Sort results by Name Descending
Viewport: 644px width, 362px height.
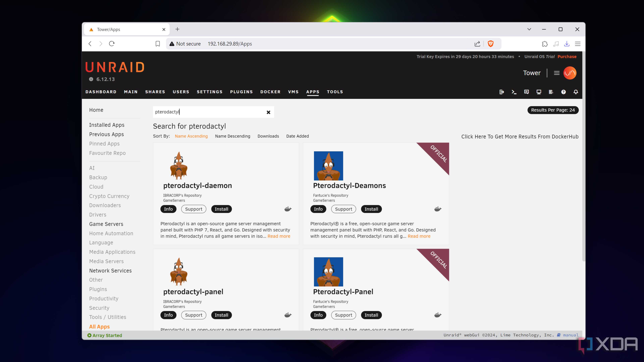pyautogui.click(x=232, y=136)
